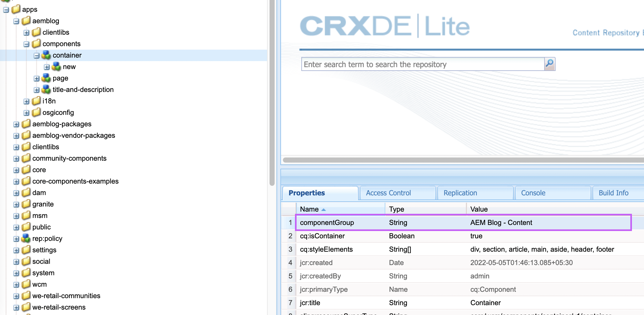Collapse the components tree node
Screen dimensions: 644x315
[x=26, y=44]
